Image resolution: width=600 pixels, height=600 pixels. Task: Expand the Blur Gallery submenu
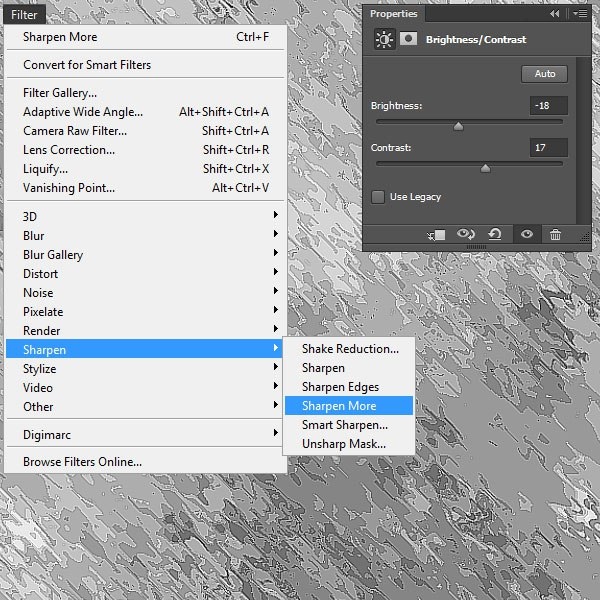tap(145, 255)
